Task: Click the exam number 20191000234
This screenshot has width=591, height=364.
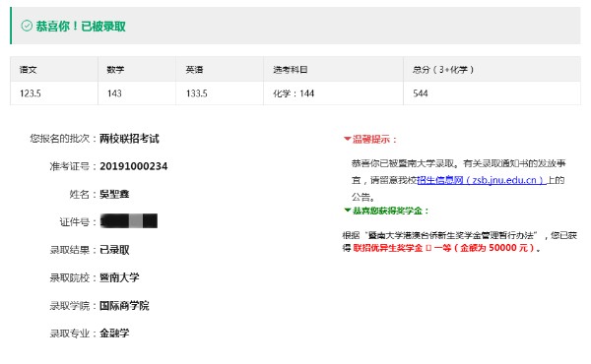Action: (133, 166)
